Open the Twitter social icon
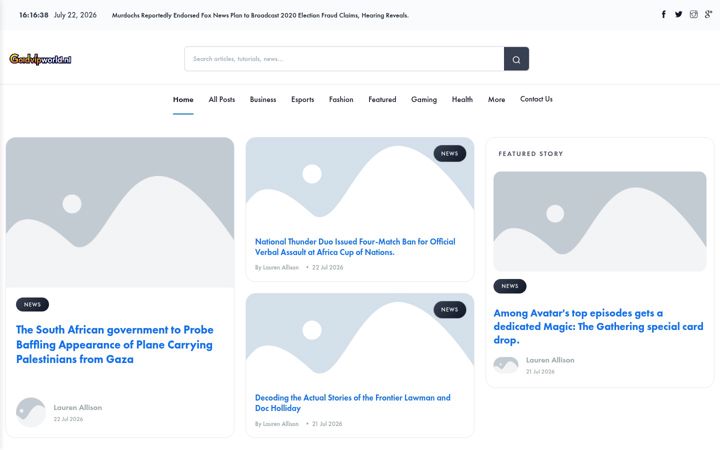This screenshot has width=720, height=450. (679, 14)
